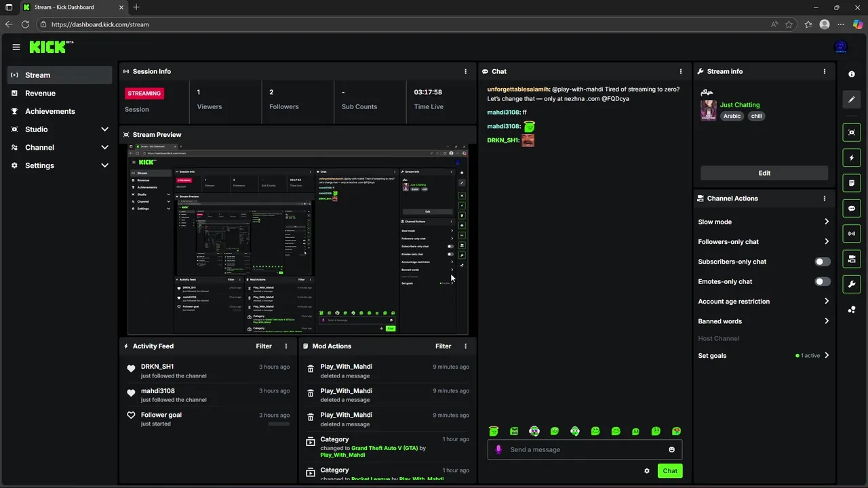868x488 pixels.
Task: Click the chill tag chip
Action: click(x=756, y=116)
